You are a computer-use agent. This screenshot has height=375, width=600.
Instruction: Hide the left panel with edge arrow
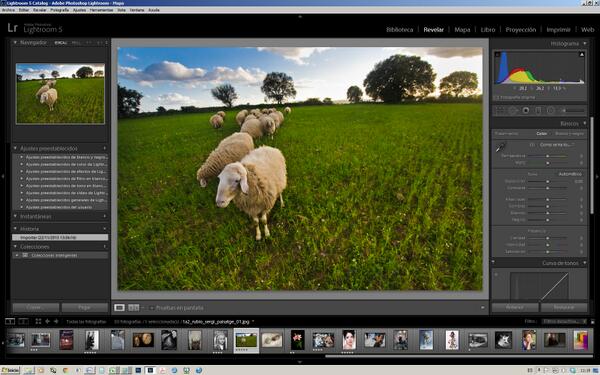(x=3, y=176)
